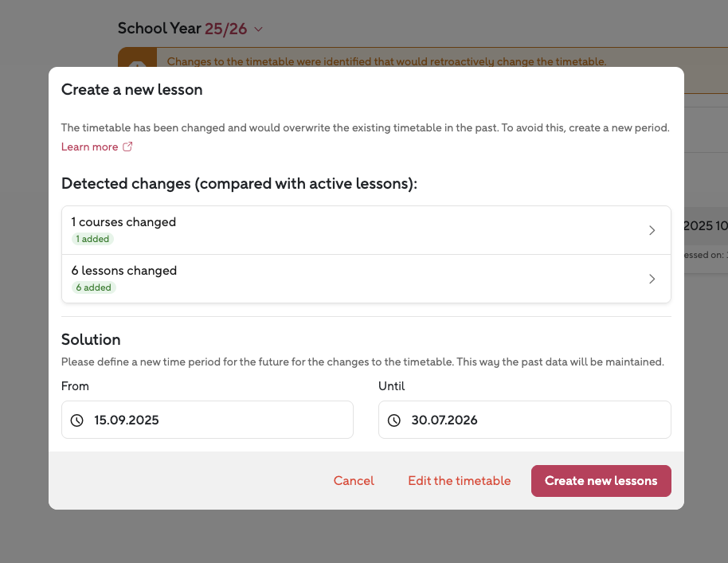Click the orange timetable changes warning text
The width and height of the screenshot is (728, 563).
[x=386, y=61]
